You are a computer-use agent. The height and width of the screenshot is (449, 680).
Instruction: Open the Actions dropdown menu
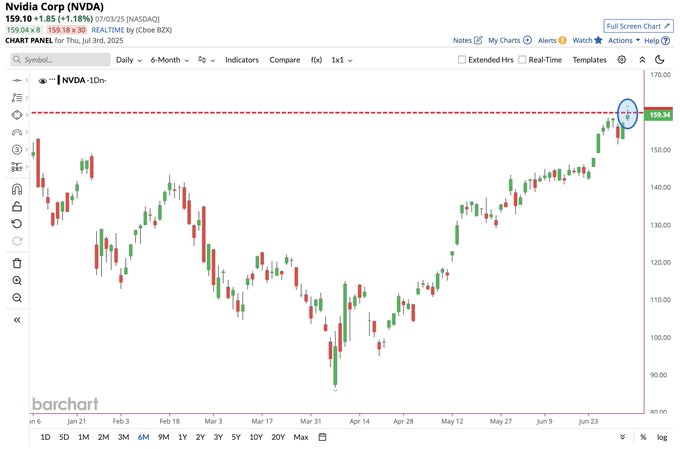[624, 40]
